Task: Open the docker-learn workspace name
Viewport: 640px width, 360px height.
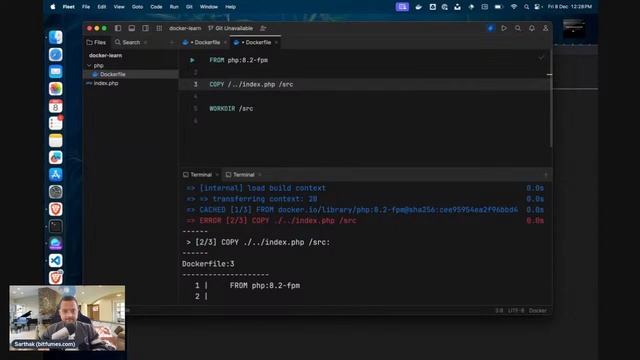Action: pos(185,28)
